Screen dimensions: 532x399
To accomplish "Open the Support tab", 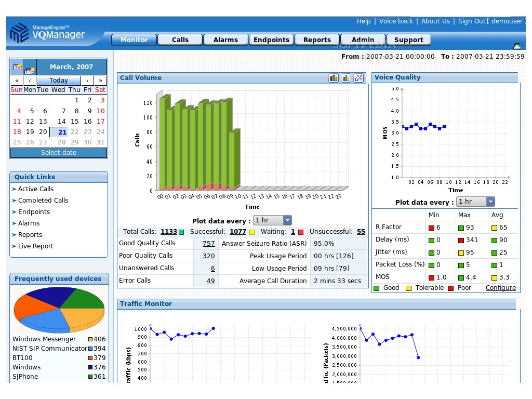I will [x=408, y=39].
